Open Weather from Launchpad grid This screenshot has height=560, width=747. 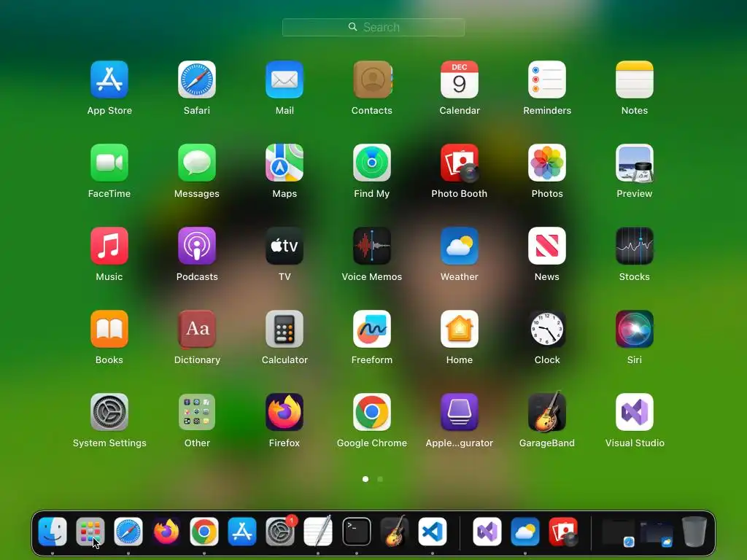(460, 246)
